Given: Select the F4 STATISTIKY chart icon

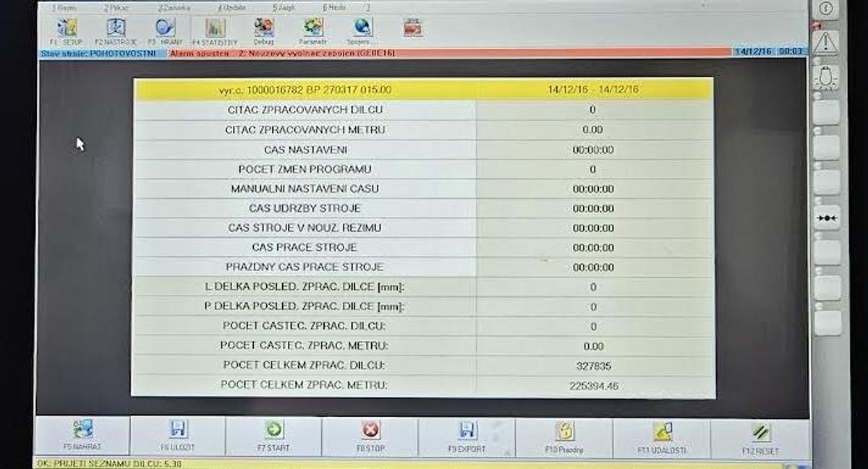Looking at the screenshot, I should (x=215, y=29).
